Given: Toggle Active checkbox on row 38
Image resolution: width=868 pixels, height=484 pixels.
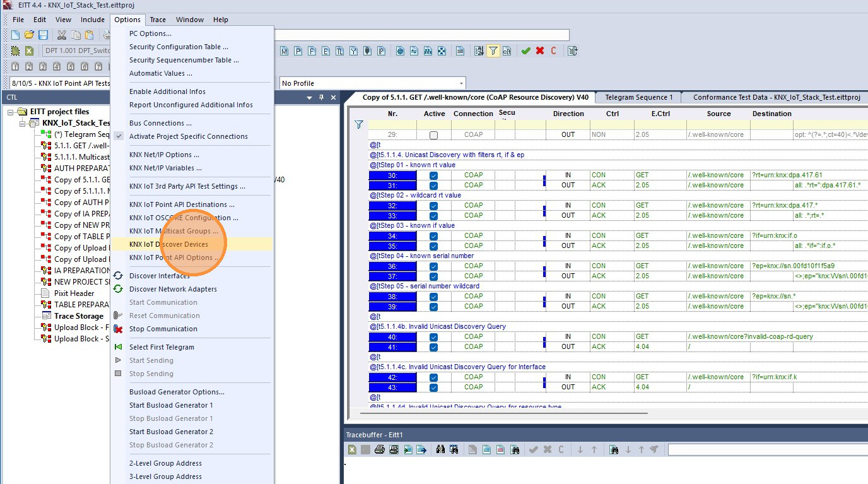Looking at the screenshot, I should point(433,297).
